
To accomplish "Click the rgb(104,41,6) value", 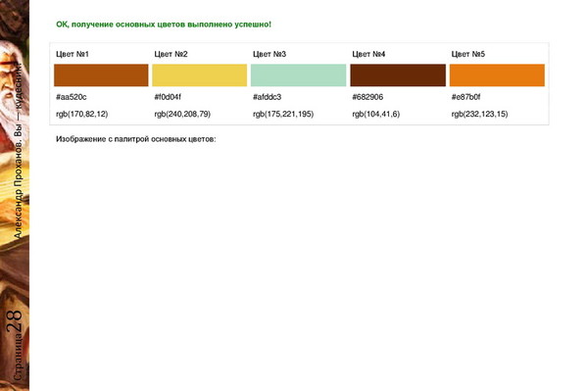I will (375, 114).
